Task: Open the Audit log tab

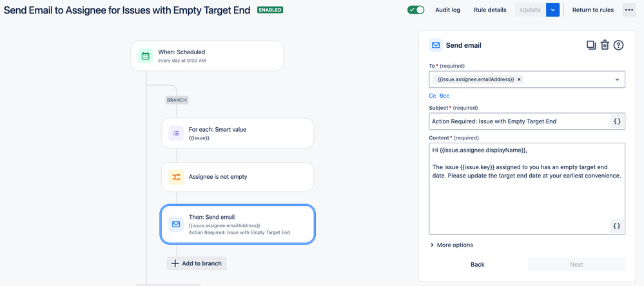Action: coord(447,10)
